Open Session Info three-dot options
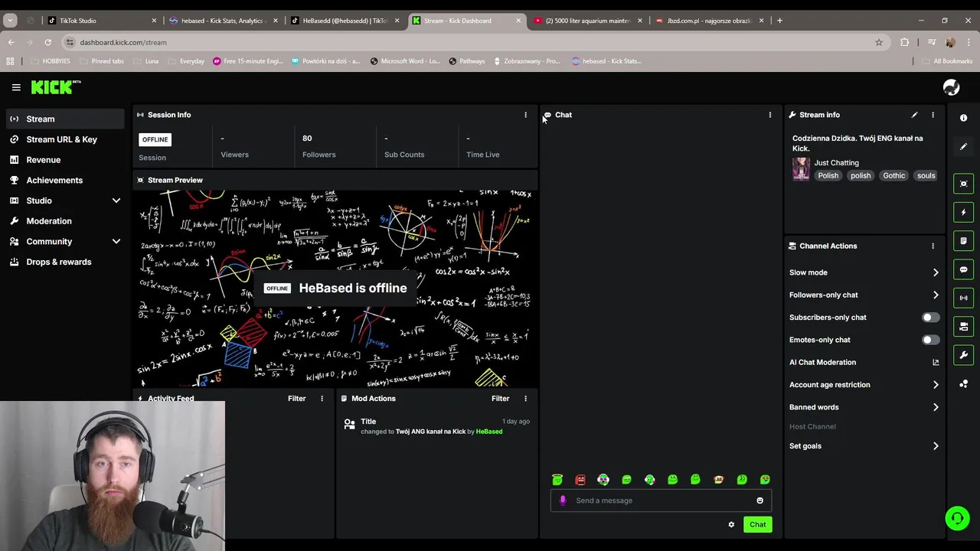This screenshot has width=980, height=551. pos(525,115)
